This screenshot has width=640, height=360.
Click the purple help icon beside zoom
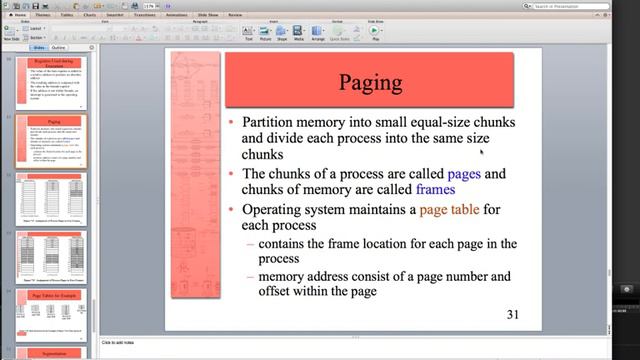pyautogui.click(x=168, y=6)
